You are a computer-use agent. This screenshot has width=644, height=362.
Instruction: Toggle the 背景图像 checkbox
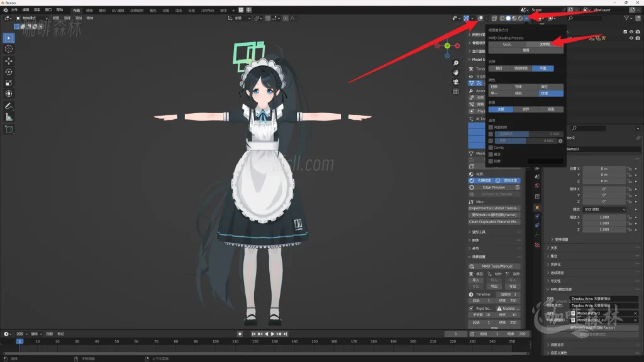click(490, 128)
